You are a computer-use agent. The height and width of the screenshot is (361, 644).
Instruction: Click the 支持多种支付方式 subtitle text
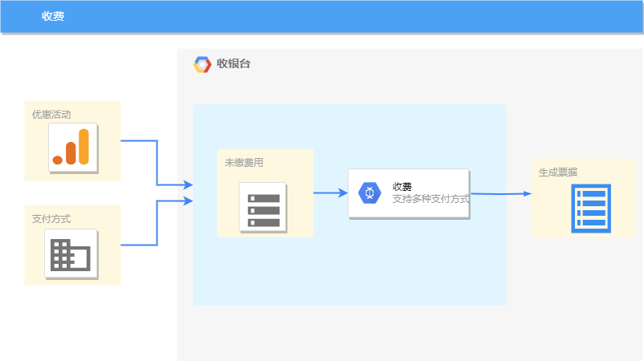(431, 199)
